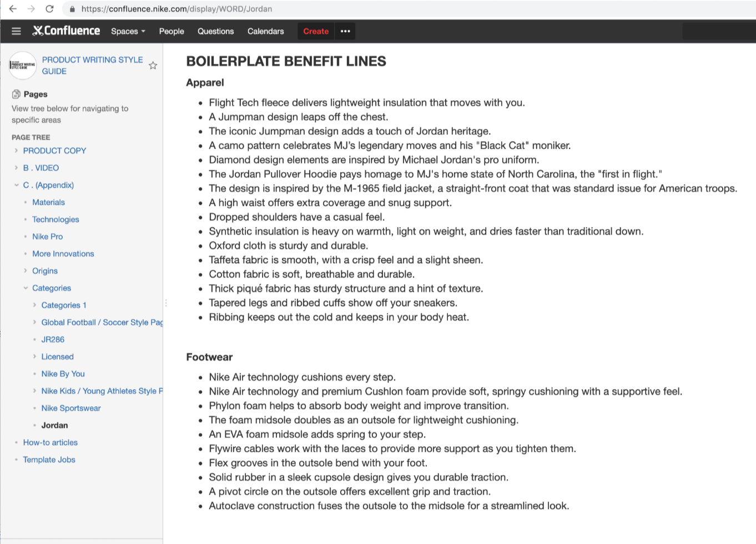Click the padlock site security icon

pos(72,9)
